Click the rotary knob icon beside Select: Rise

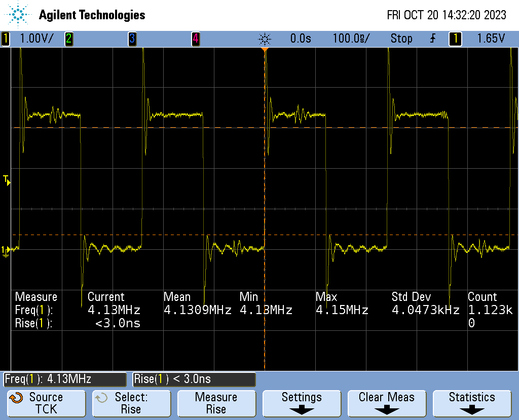pos(101,398)
